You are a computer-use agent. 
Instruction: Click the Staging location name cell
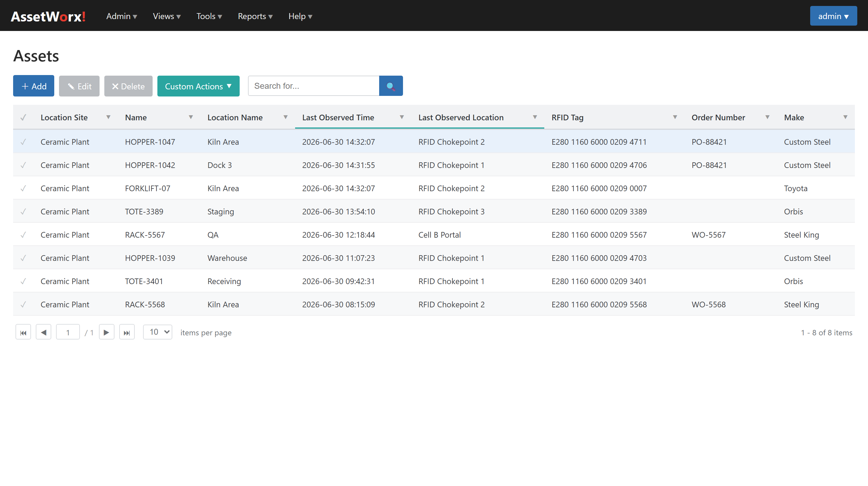220,211
